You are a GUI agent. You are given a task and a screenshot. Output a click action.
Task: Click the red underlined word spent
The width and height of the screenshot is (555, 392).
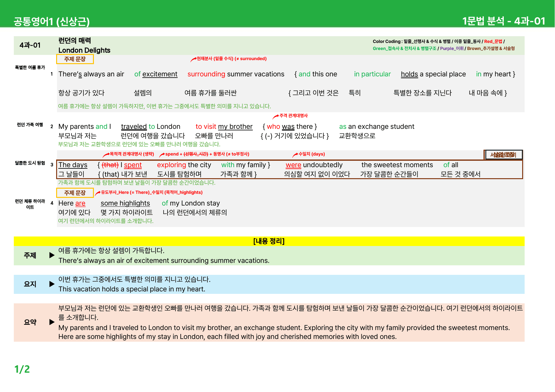133,165
